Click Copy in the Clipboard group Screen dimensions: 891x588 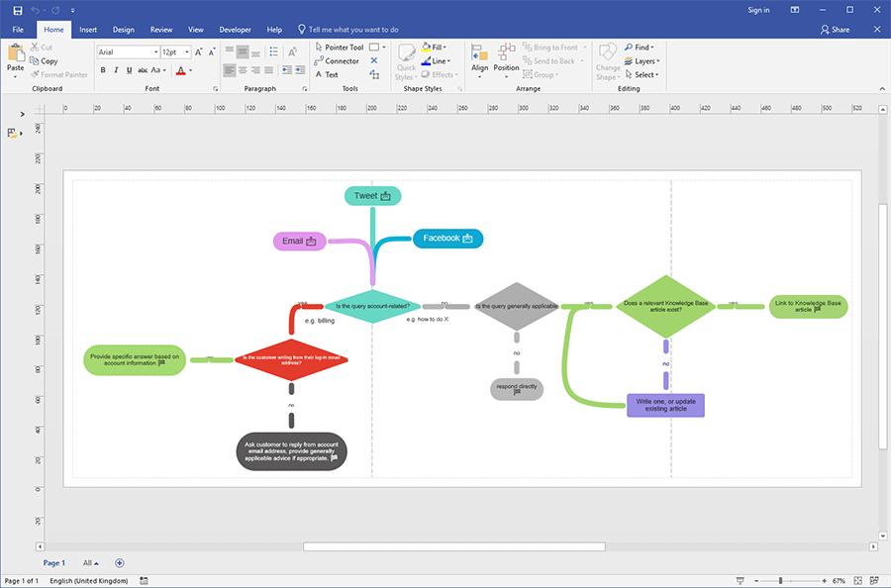[x=44, y=60]
